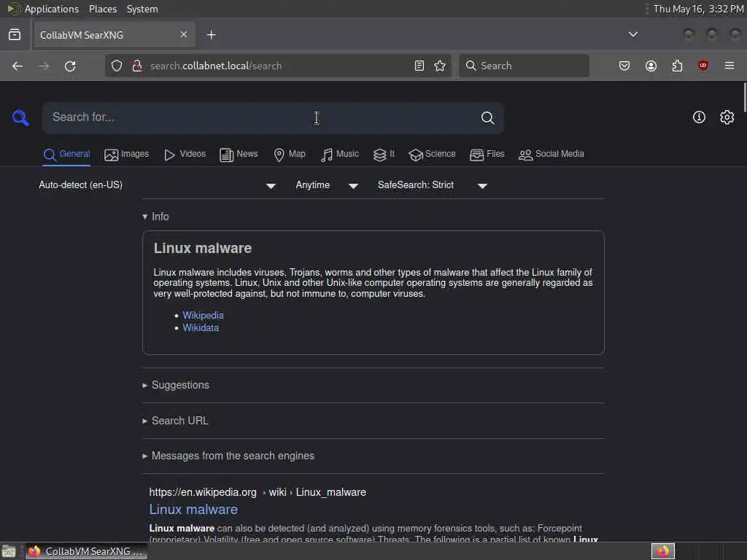Viewport: 747px width, 560px height.
Task: Switch to IT category
Action: tap(384, 155)
